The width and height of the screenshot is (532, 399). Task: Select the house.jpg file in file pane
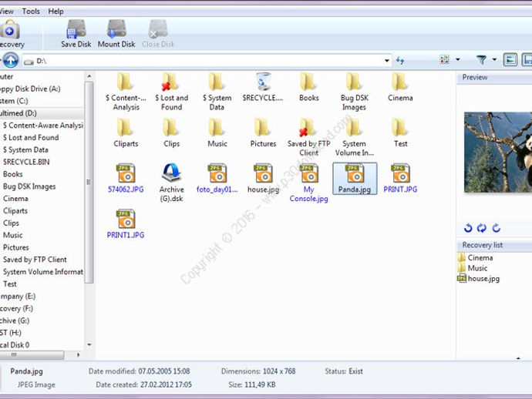pos(263,178)
